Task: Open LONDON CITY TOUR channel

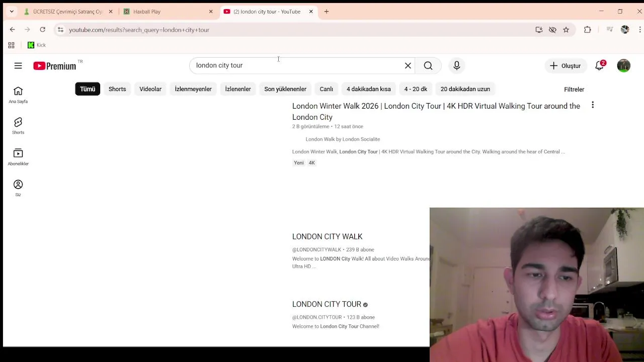Action: pyautogui.click(x=327, y=304)
